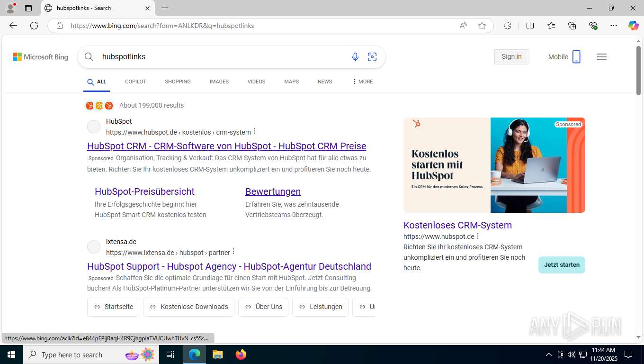This screenshot has height=364, width=644.
Task: Open ad options dots beside crm-system URL
Action: point(254,131)
